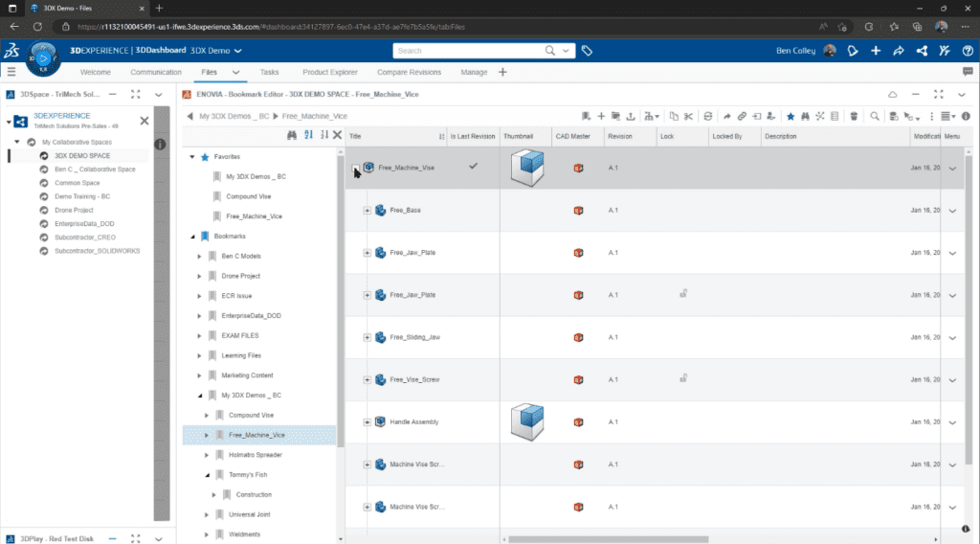
Task: Click the search magnifier icon in top bar
Action: tap(550, 51)
